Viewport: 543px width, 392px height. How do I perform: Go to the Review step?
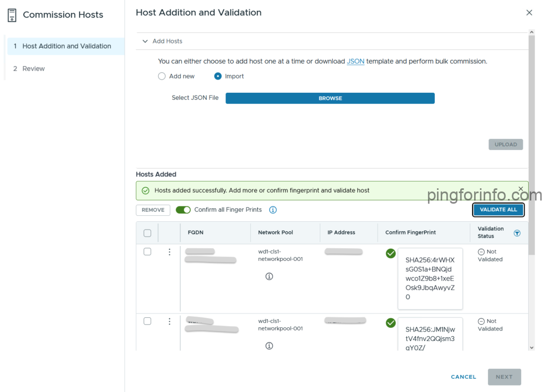(x=33, y=68)
